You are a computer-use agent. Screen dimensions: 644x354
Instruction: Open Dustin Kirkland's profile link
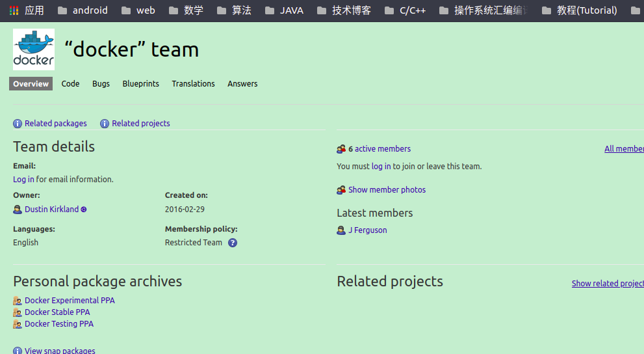(52, 210)
